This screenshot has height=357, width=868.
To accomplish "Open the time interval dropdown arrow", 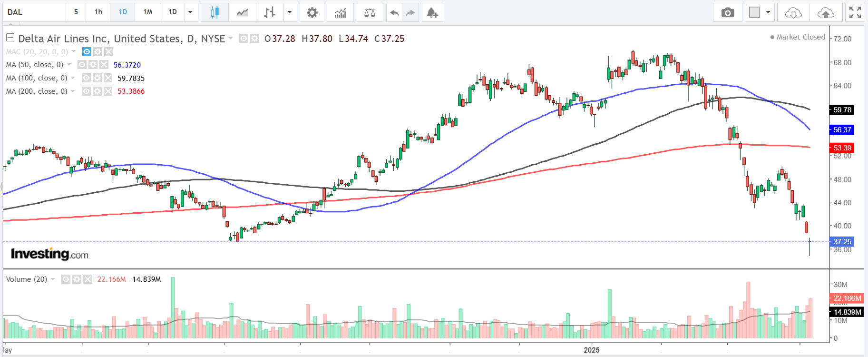I will 190,12.
